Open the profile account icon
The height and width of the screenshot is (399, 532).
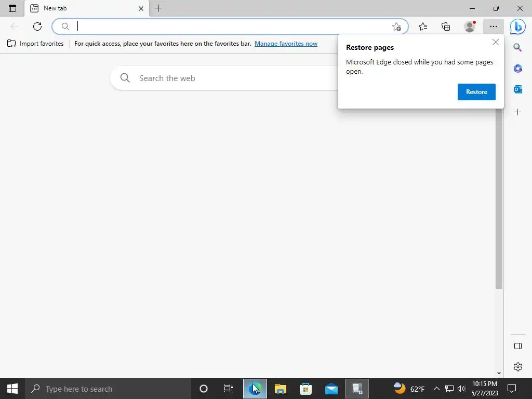click(x=470, y=26)
